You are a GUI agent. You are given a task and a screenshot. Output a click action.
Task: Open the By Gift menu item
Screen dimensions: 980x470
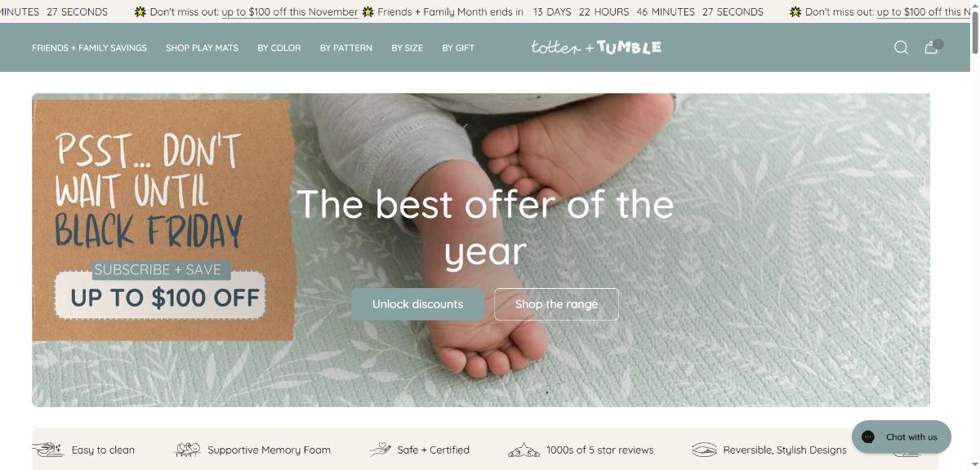[x=458, y=48]
